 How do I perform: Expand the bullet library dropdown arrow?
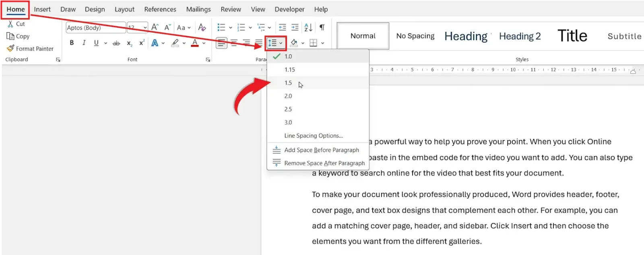(x=230, y=28)
